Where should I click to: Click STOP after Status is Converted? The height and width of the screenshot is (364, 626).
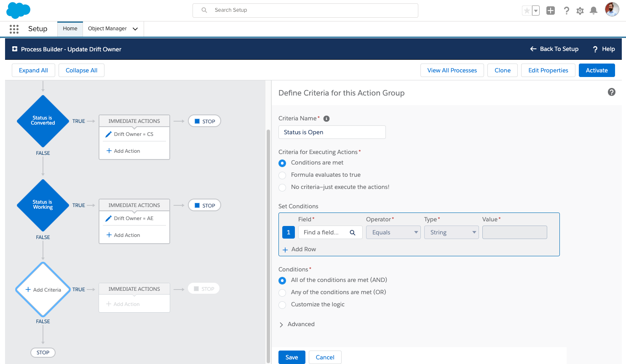point(204,121)
